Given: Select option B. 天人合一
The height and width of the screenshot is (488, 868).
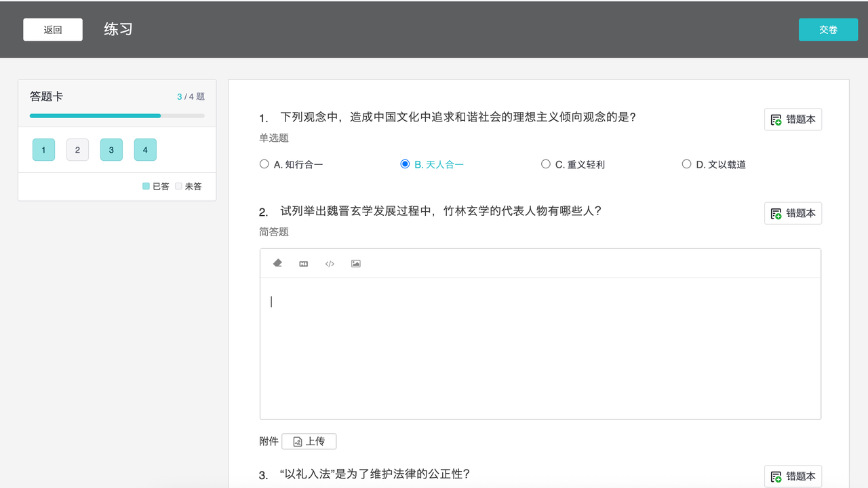Looking at the screenshot, I should (x=406, y=164).
